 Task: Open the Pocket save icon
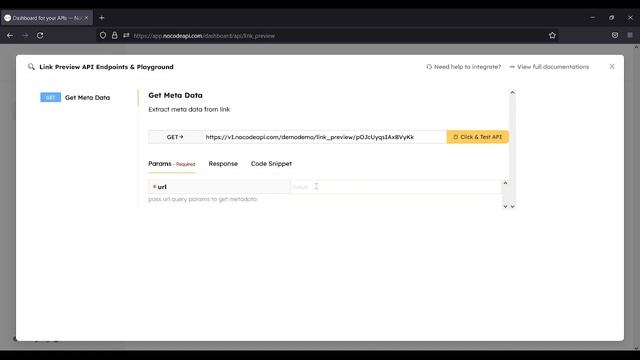(615, 36)
